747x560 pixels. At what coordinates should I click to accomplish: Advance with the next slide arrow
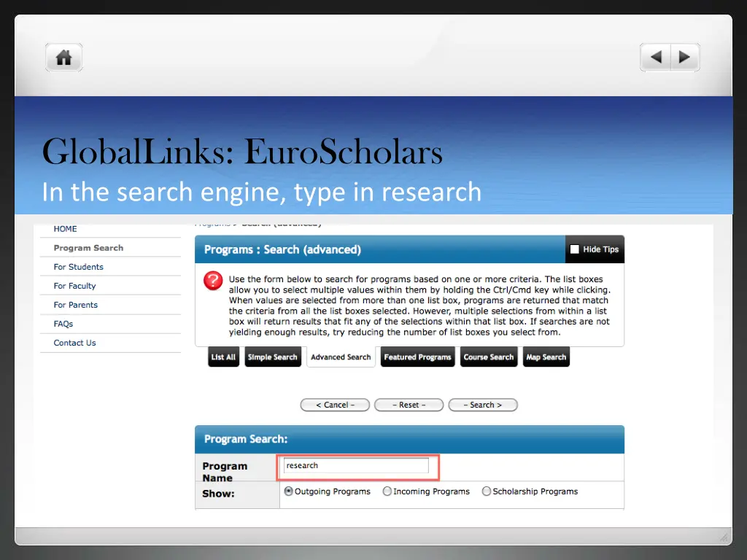click(x=685, y=58)
